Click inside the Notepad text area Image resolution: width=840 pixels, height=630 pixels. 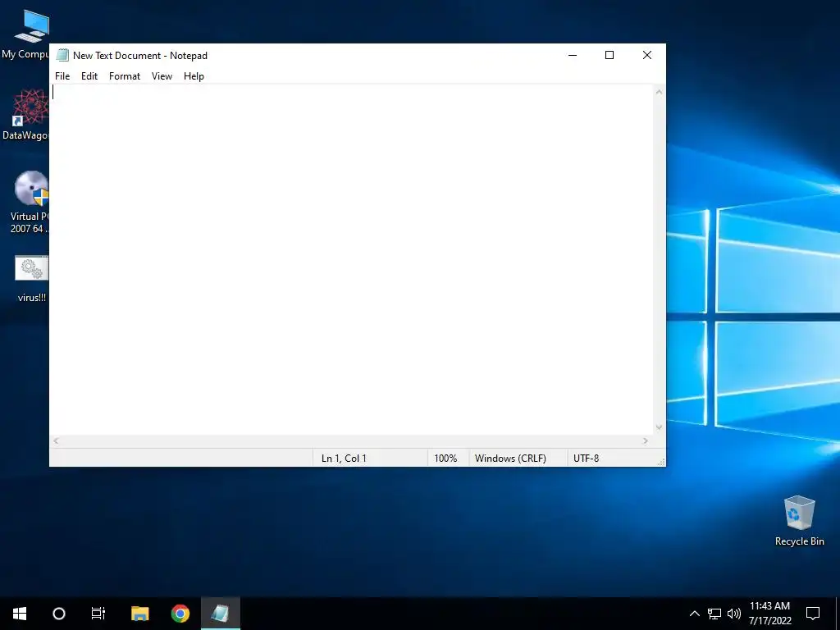352,260
